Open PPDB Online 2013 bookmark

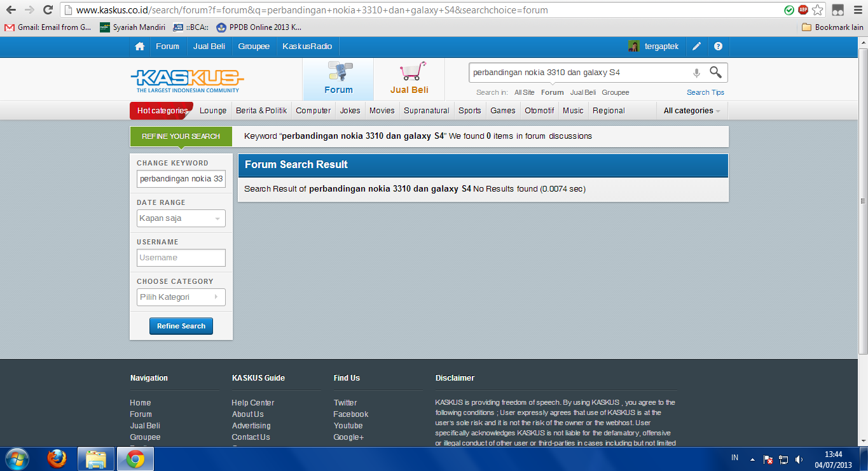point(259,27)
